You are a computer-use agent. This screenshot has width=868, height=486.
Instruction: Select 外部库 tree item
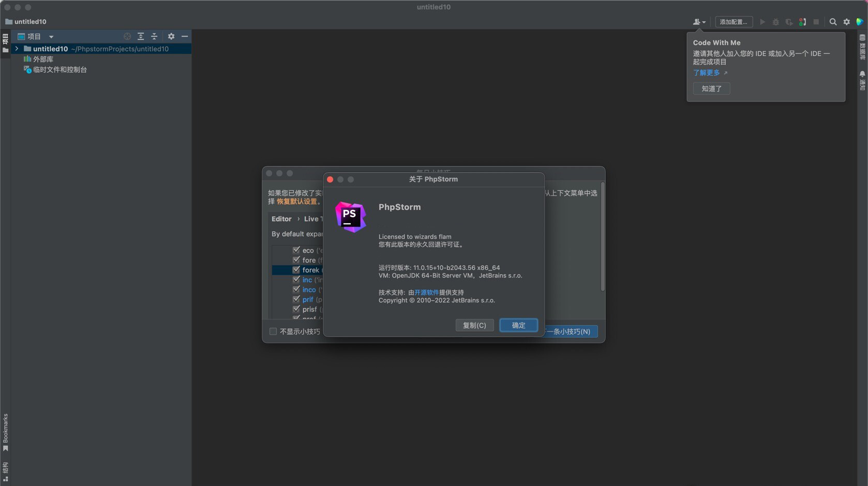pyautogui.click(x=43, y=59)
